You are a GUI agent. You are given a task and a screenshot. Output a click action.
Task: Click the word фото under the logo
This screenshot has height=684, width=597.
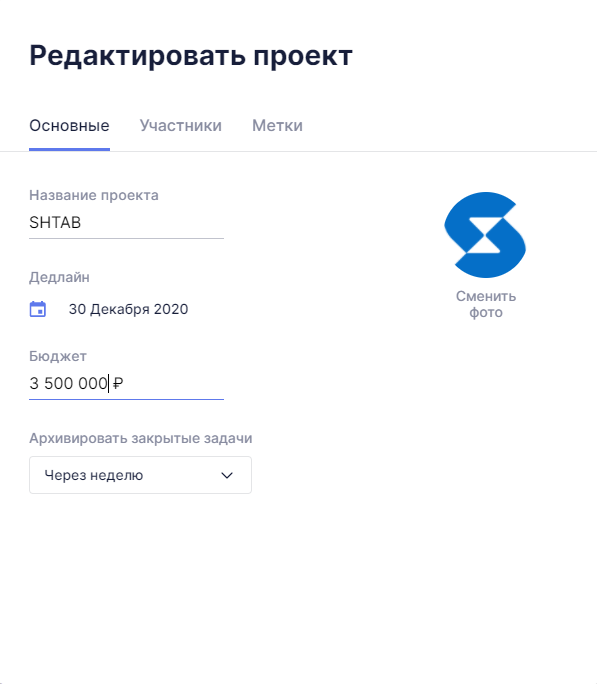[x=486, y=312]
